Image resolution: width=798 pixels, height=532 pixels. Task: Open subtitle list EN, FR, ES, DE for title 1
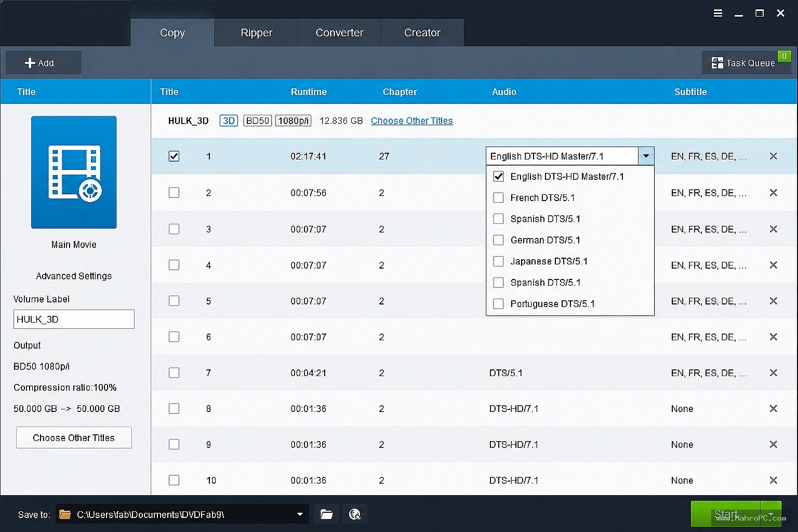(709, 156)
